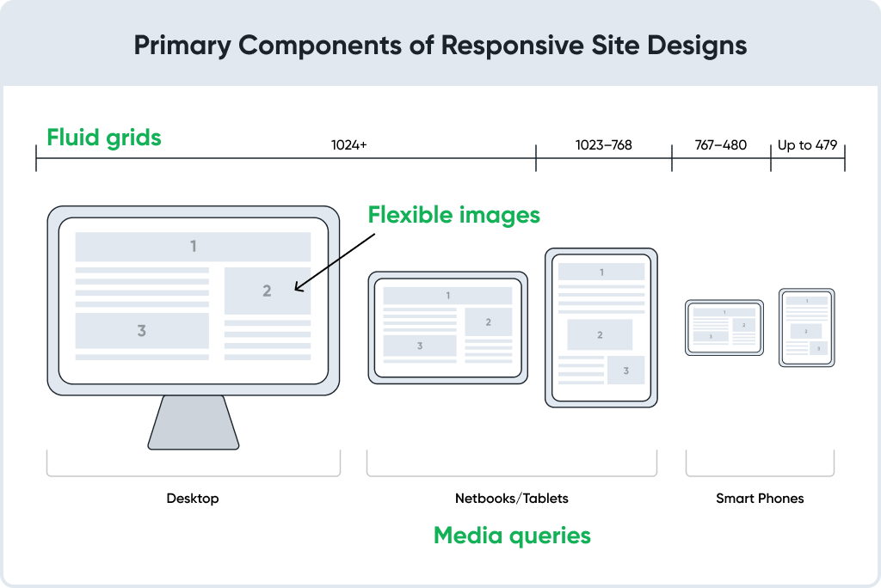
Task: Click block 2 on the landscape tablet
Action: tap(489, 322)
